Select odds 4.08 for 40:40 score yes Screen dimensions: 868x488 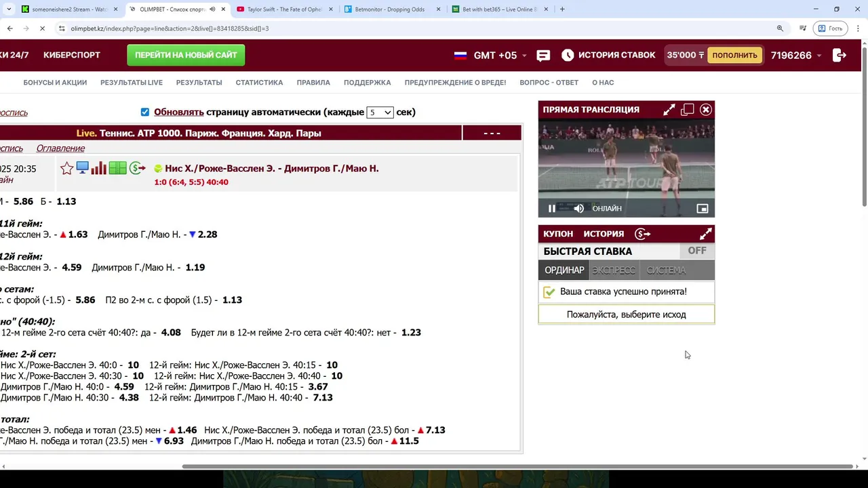[171, 333]
